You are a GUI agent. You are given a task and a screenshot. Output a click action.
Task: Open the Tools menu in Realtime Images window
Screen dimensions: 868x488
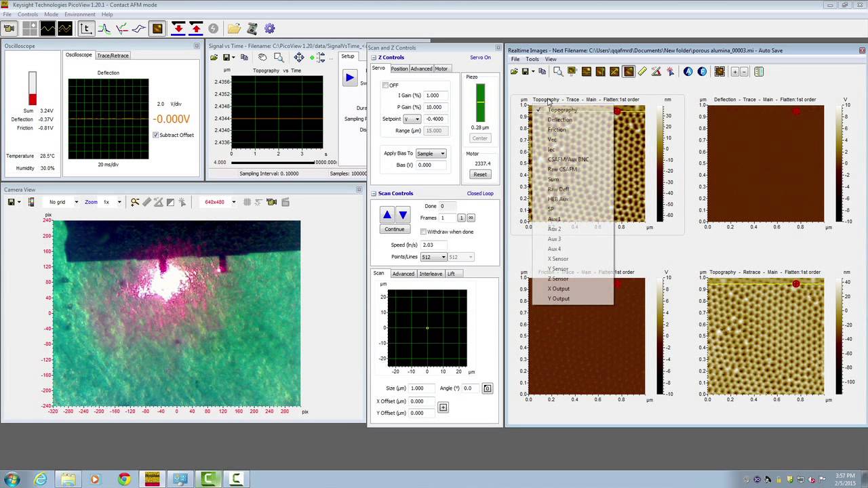[532, 60]
